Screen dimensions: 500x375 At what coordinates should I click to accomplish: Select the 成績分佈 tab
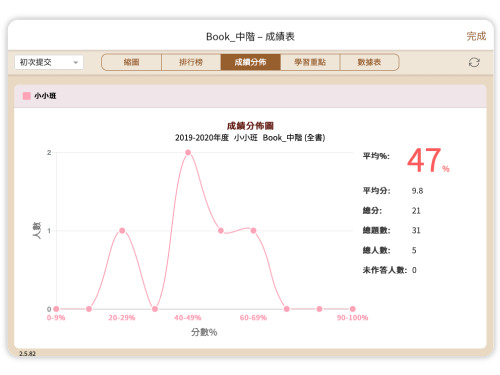pyautogui.click(x=250, y=62)
